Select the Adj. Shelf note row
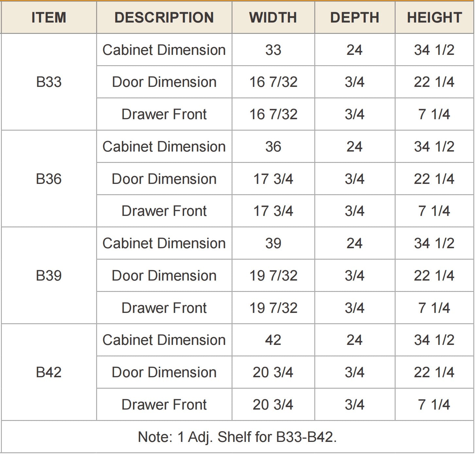The width and height of the screenshot is (476, 454). click(x=238, y=437)
